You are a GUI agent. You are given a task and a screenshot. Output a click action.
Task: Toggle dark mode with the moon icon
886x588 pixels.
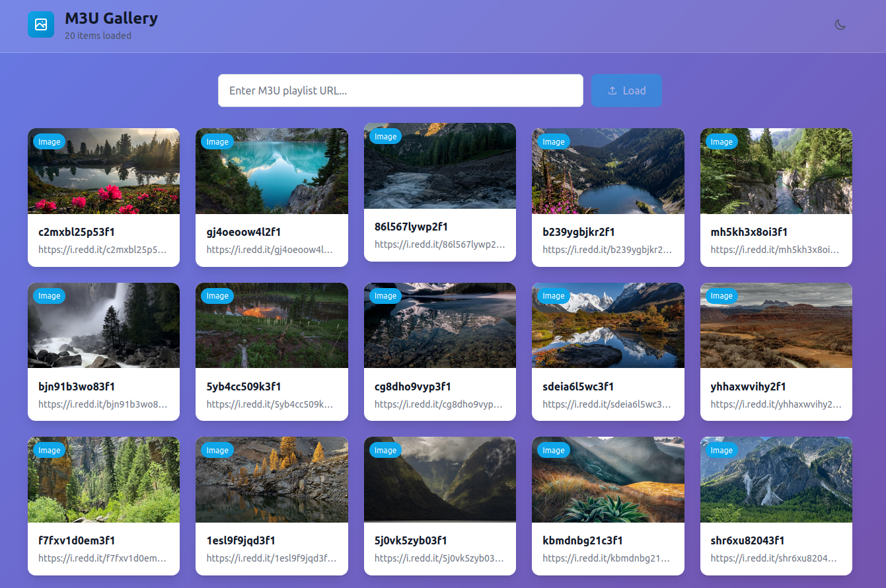click(840, 25)
